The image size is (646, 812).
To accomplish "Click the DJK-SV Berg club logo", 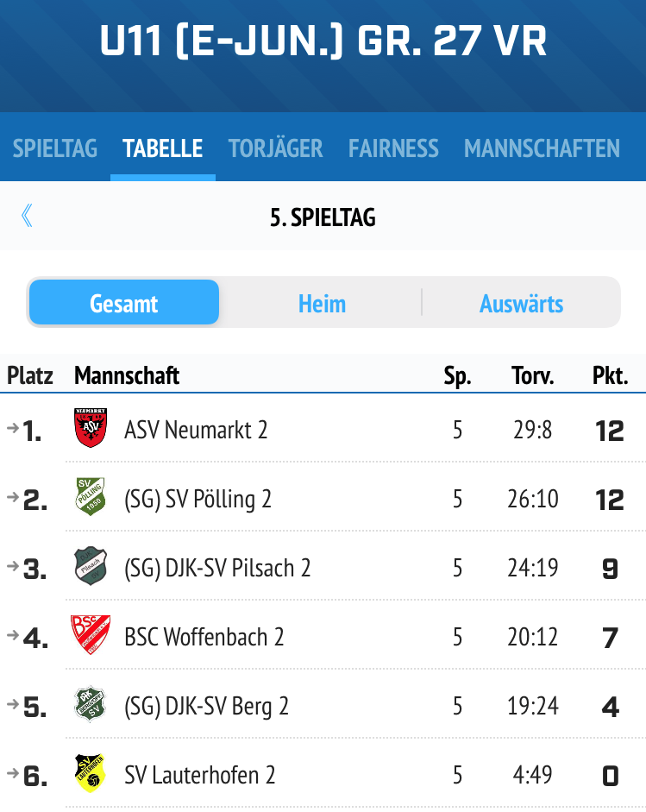I will point(91,704).
